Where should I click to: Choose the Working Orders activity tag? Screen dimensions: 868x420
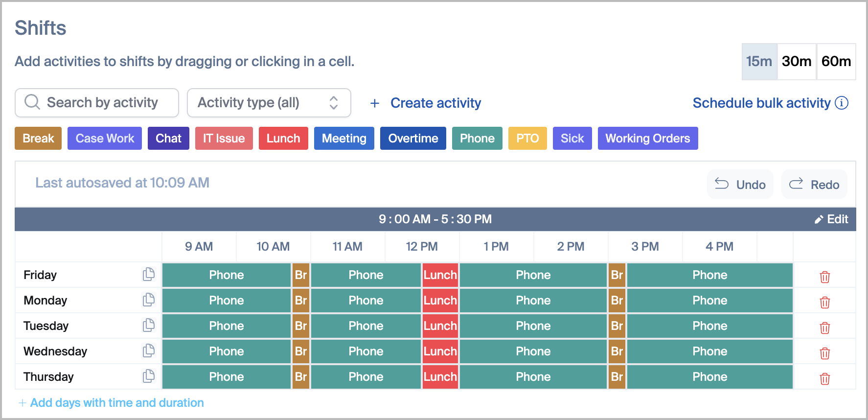point(647,139)
